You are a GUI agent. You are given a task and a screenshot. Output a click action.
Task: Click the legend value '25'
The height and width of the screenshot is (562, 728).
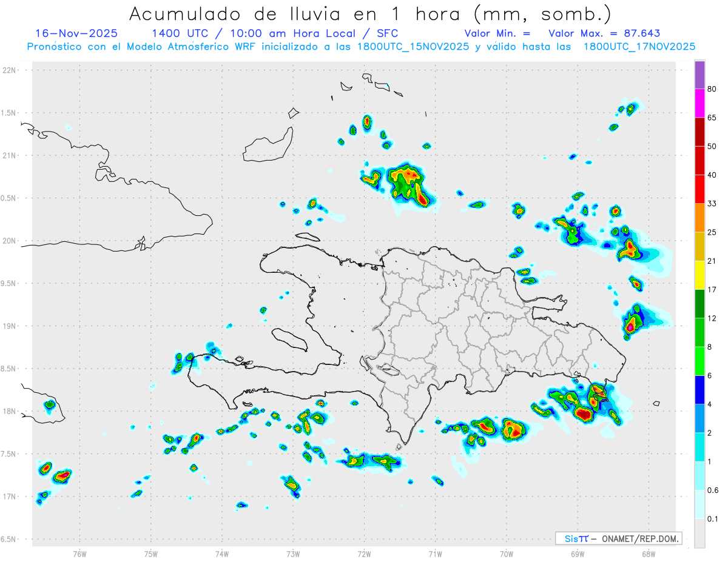coord(712,232)
